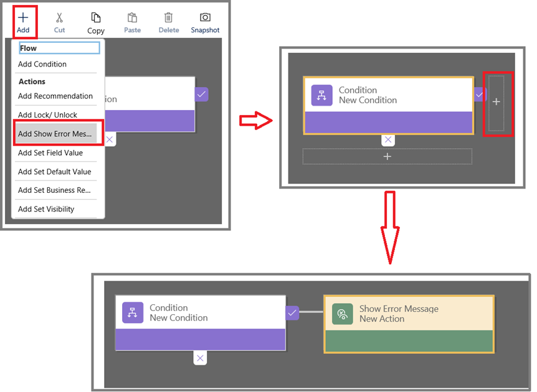537x392 pixels.
Task: Pick Add Set Field Value option
Action: tap(50, 152)
